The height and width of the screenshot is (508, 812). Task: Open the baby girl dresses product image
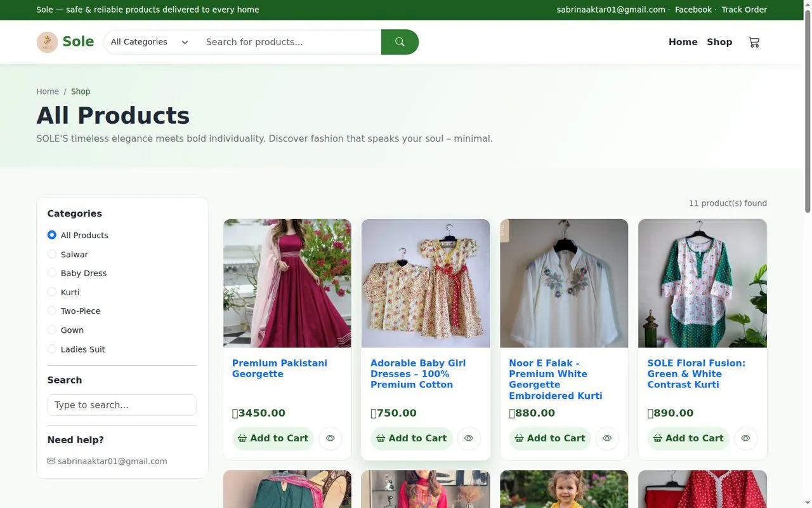(x=426, y=283)
